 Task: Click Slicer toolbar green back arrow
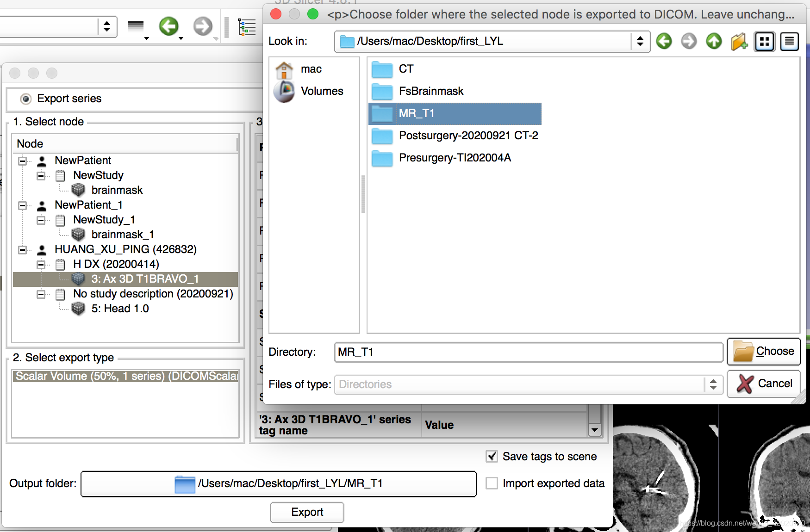(168, 26)
